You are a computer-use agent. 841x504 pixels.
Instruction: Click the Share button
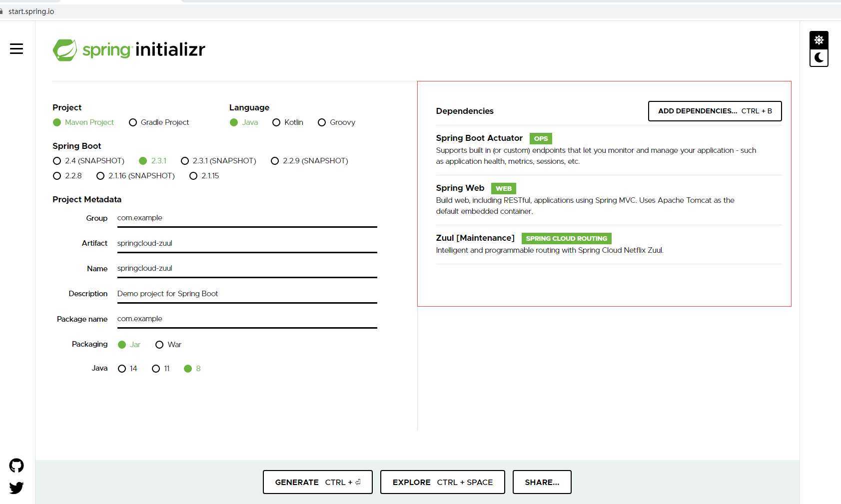point(542,482)
